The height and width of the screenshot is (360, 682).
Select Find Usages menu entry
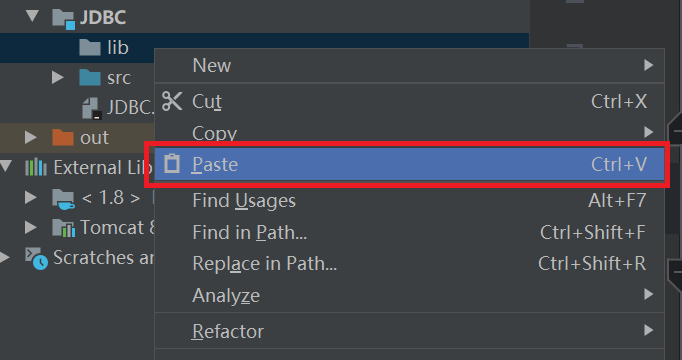pos(409,200)
